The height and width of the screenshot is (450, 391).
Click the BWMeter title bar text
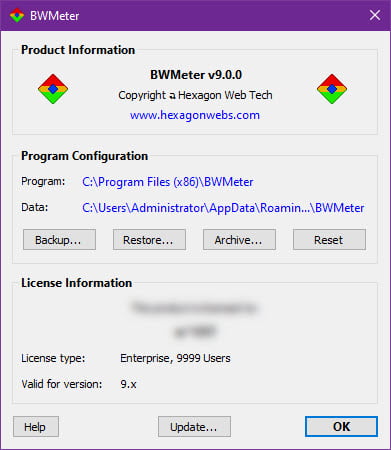[55, 16]
